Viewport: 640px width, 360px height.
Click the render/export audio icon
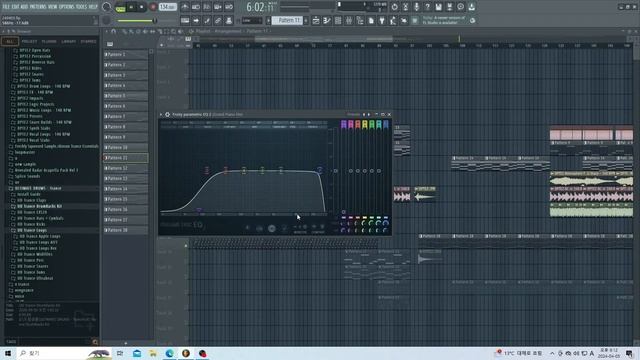point(449,7)
